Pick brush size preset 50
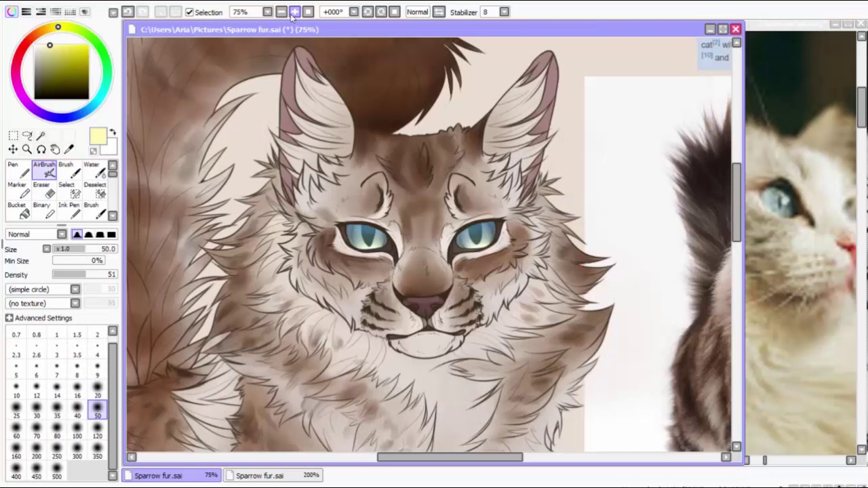This screenshot has width=868, height=488. coord(97,410)
